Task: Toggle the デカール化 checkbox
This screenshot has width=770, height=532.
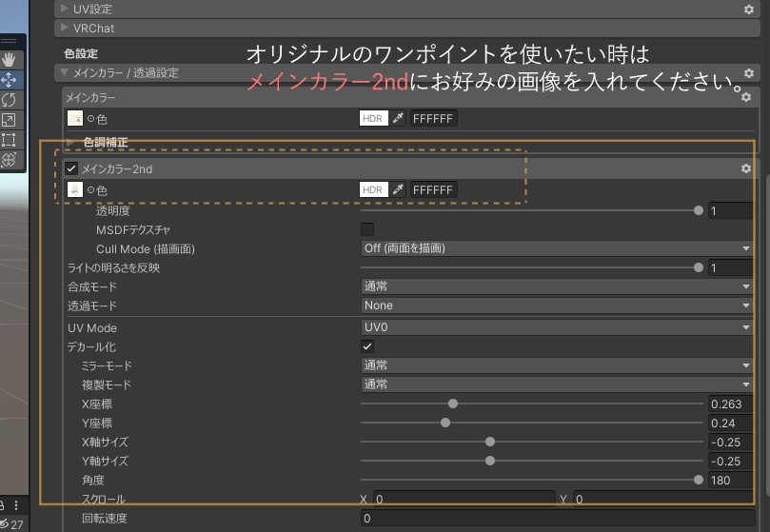Action: click(x=367, y=346)
